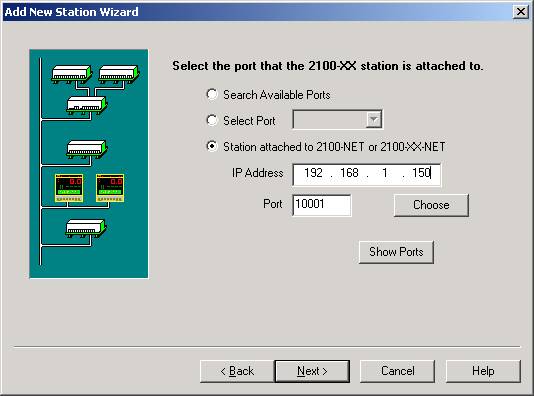
Task: Open Help for this wizard
Action: click(x=483, y=371)
